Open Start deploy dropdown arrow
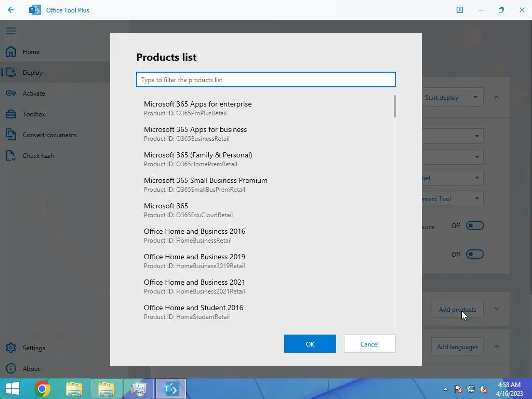The width and height of the screenshot is (532, 399). 475,97
